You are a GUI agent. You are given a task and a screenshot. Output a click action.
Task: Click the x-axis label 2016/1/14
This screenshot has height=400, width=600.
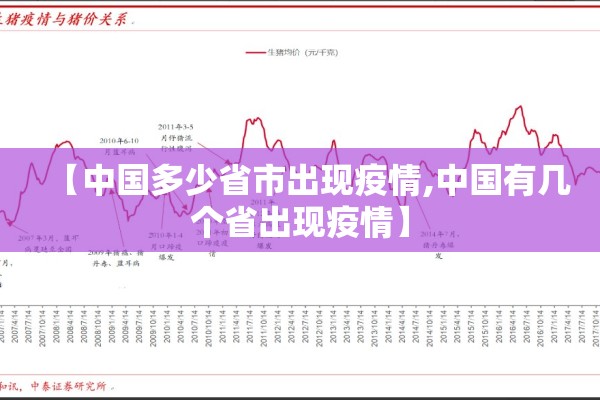tap(499, 326)
